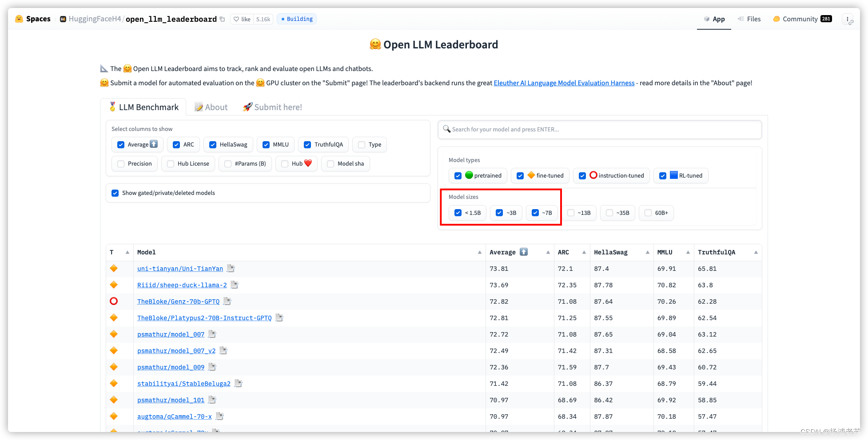The image size is (868, 440).
Task: Click the hugging face emoji in the leaderboard title
Action: [375, 44]
